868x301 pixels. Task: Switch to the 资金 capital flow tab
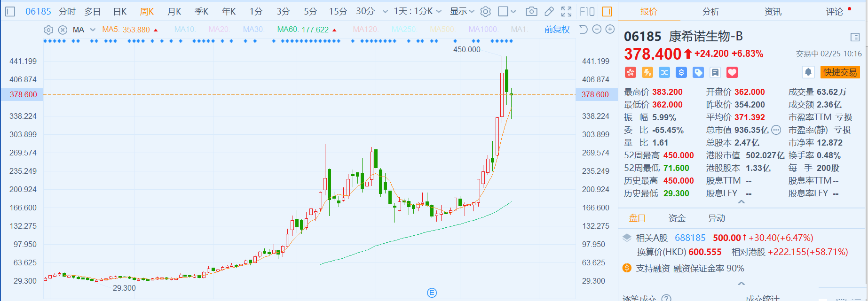[x=677, y=218]
